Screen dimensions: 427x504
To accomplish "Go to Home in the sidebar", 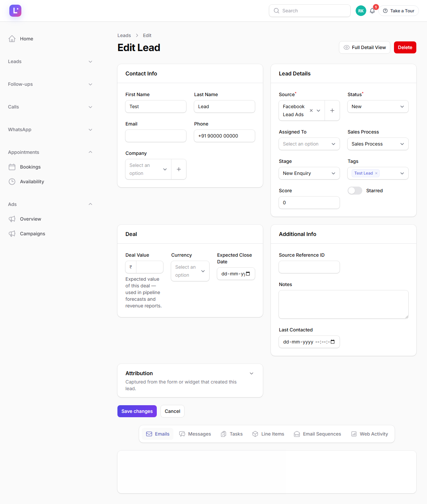I will (x=50, y=39).
